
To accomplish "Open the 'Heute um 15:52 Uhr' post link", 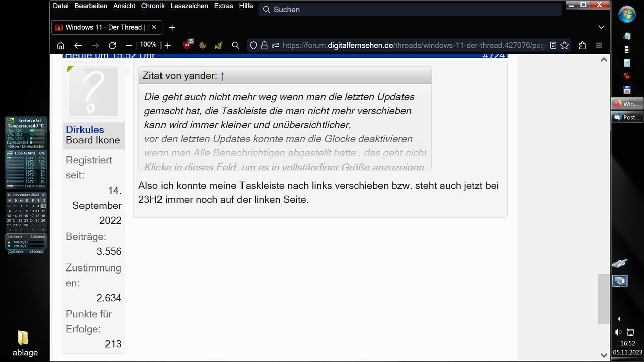I will pyautogui.click(x=110, y=55).
